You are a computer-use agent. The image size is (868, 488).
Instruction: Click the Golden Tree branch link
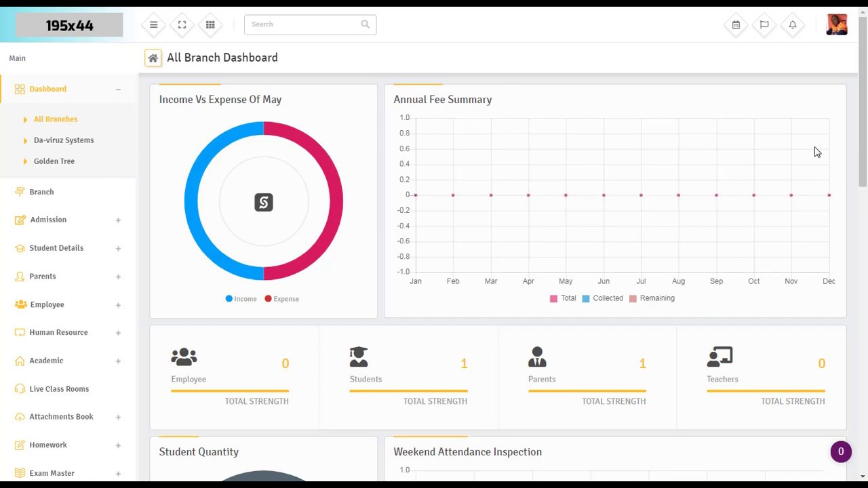pyautogui.click(x=54, y=161)
